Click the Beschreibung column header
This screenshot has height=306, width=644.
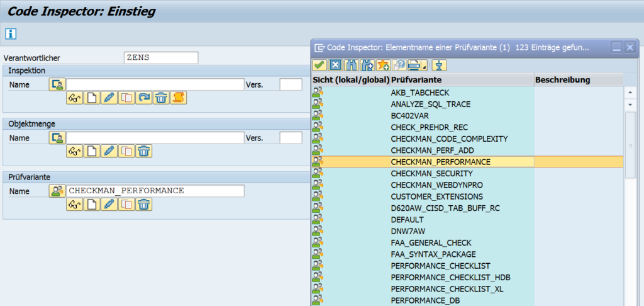tap(562, 80)
